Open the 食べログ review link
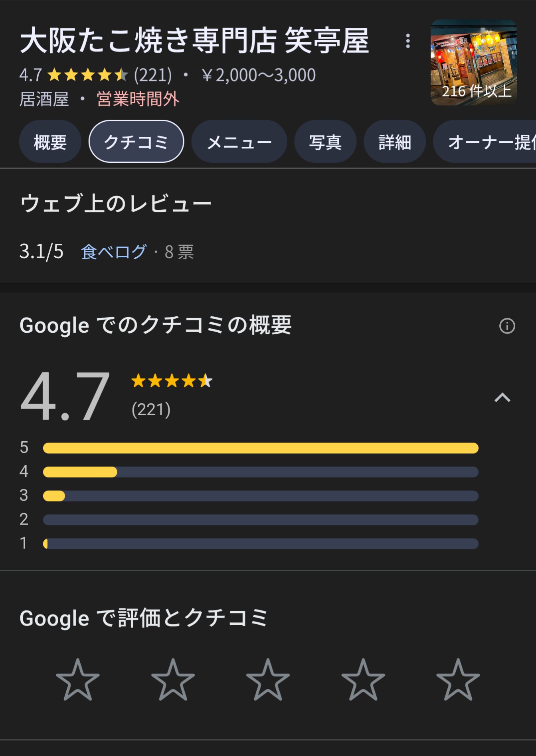The height and width of the screenshot is (756, 536). click(114, 252)
